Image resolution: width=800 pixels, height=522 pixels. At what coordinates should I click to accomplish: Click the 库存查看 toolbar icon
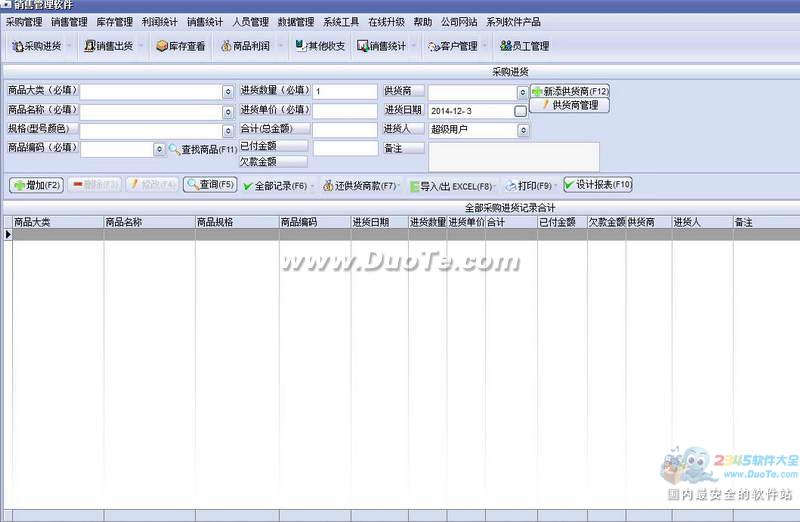(x=180, y=46)
